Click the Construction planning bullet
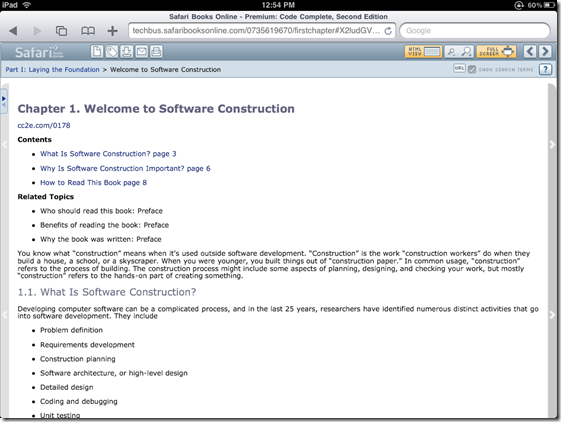 click(78, 359)
